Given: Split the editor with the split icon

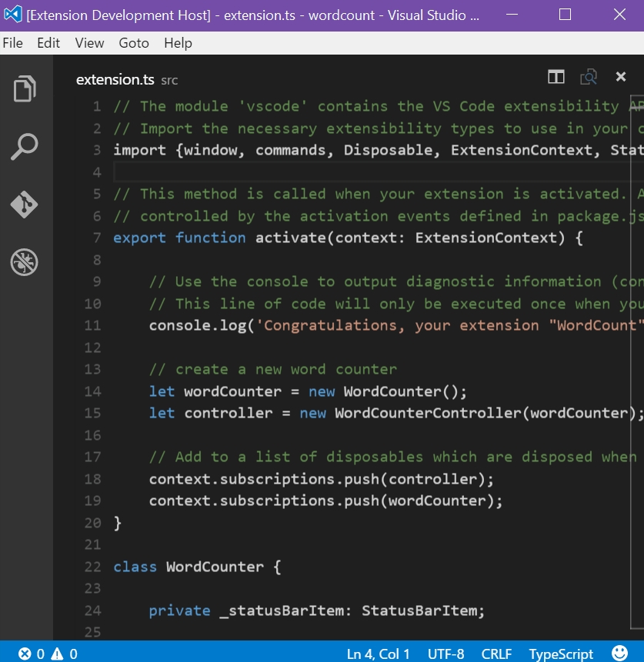Looking at the screenshot, I should tap(556, 77).
